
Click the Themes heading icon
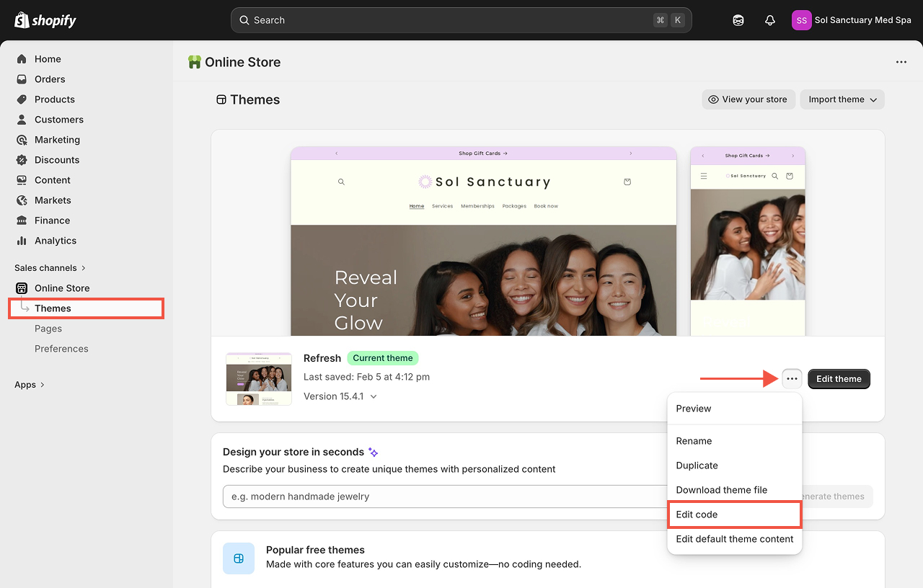point(221,100)
